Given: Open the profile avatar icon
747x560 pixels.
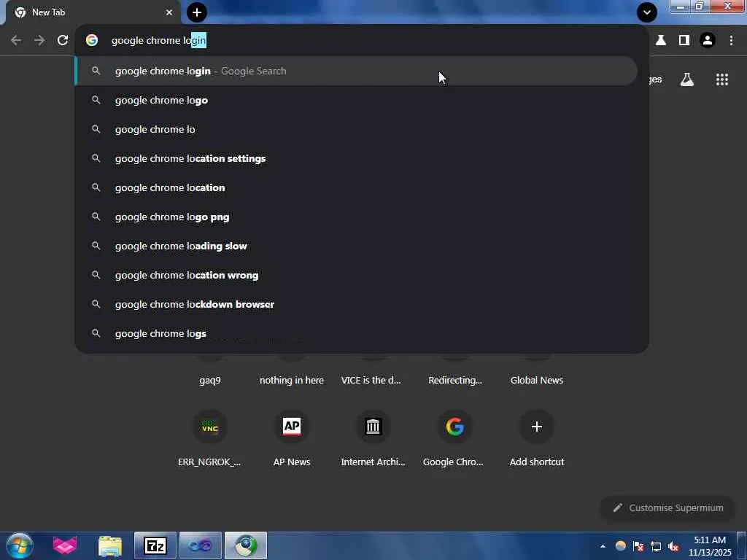Looking at the screenshot, I should [708, 41].
